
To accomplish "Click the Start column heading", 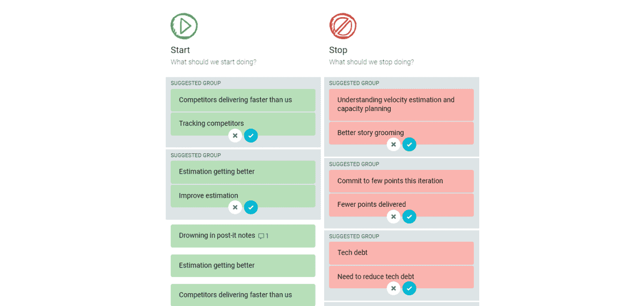I will [x=180, y=50].
